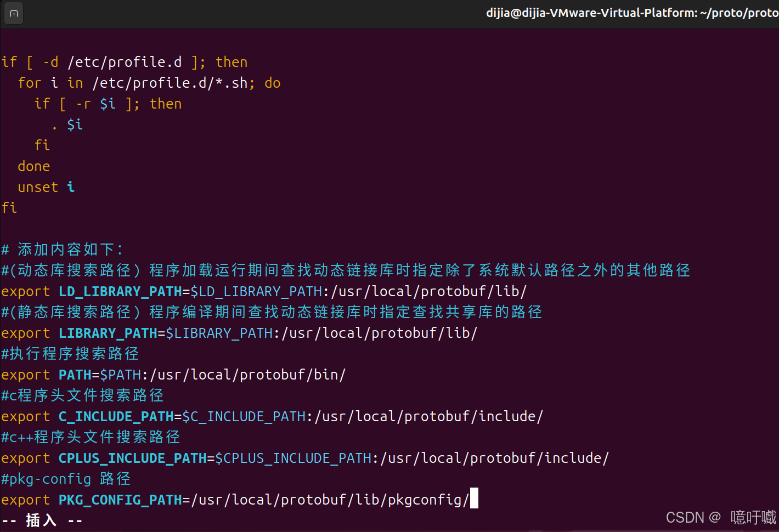The width and height of the screenshot is (779, 532).
Task: Click the '#执行程序搜索路径' comment
Action: (x=70, y=354)
